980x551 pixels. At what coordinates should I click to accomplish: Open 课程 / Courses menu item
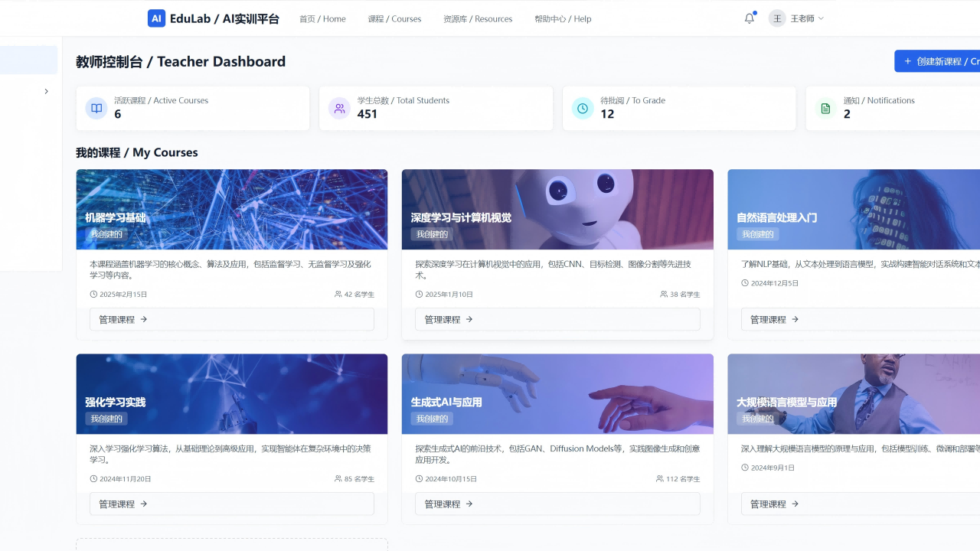394,18
